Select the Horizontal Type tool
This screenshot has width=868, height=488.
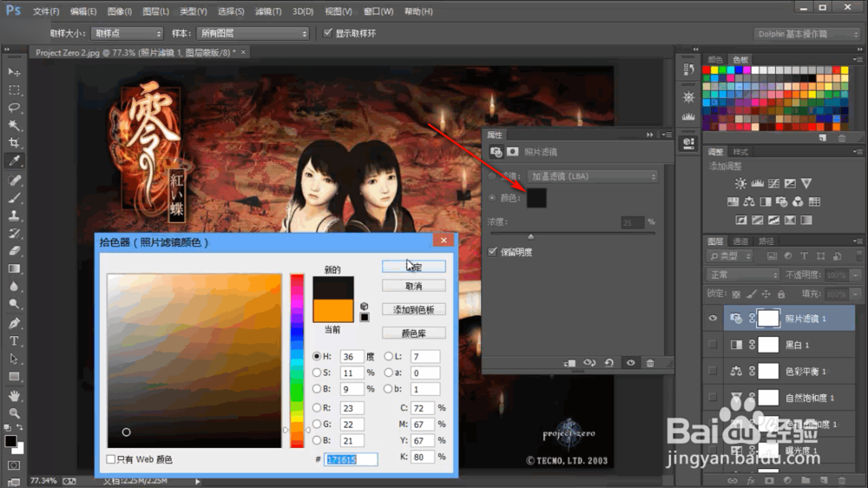click(14, 341)
